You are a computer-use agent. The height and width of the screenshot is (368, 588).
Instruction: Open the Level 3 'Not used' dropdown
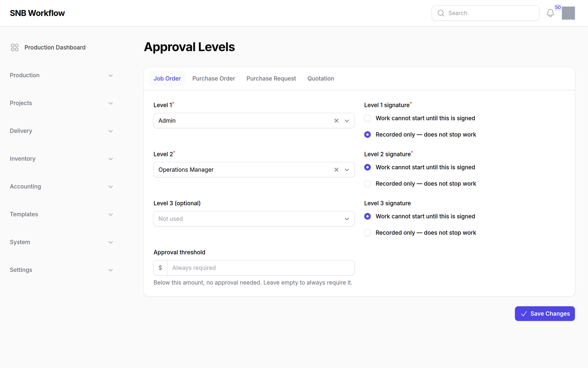254,219
